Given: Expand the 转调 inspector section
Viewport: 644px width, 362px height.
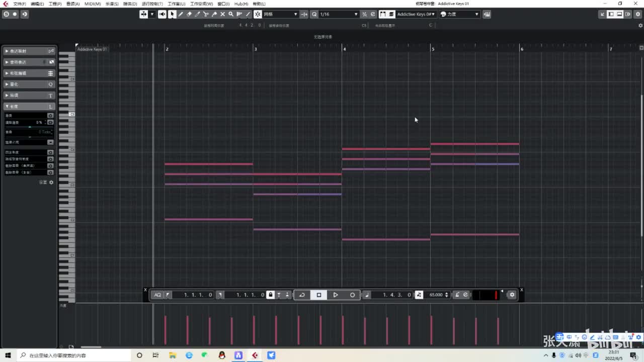Looking at the screenshot, I should (x=29, y=96).
